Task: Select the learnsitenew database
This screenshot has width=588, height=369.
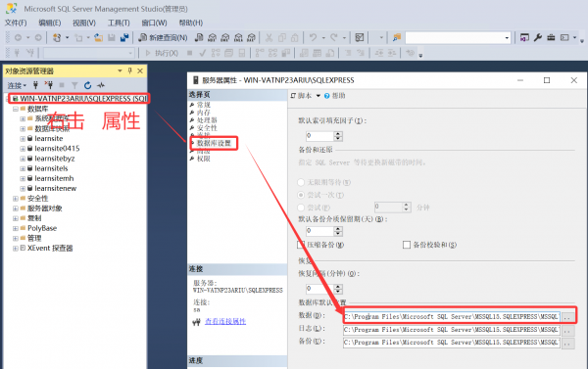Action: [x=56, y=189]
